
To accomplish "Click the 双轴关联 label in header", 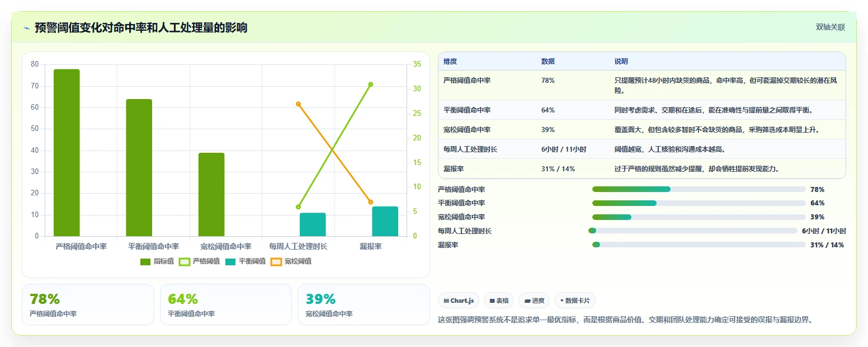I will pyautogui.click(x=830, y=27).
